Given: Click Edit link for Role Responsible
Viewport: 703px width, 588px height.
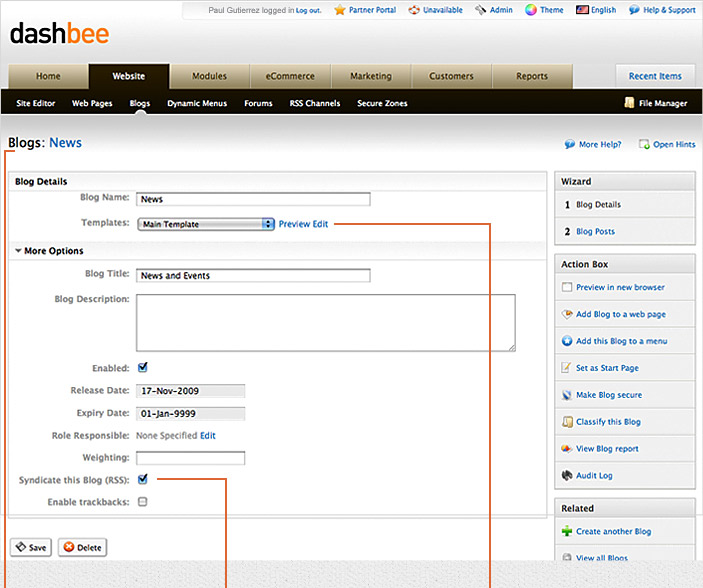Looking at the screenshot, I should tap(208, 436).
